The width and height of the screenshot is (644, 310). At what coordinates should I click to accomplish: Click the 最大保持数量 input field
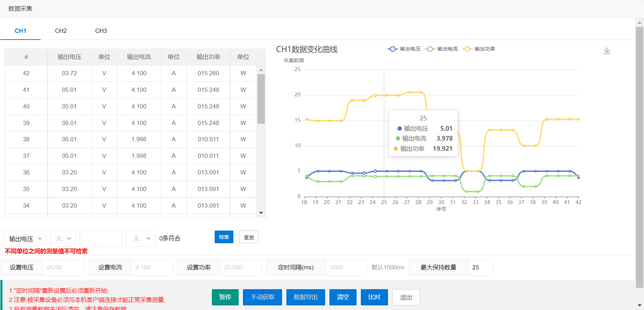(x=480, y=268)
